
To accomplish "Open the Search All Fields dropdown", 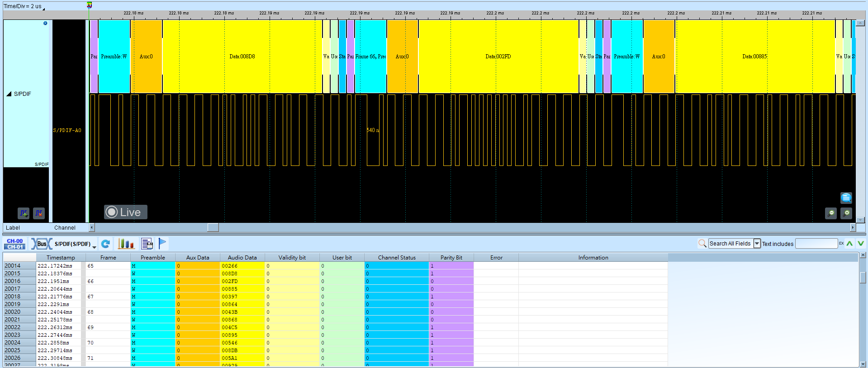I will [x=757, y=244].
